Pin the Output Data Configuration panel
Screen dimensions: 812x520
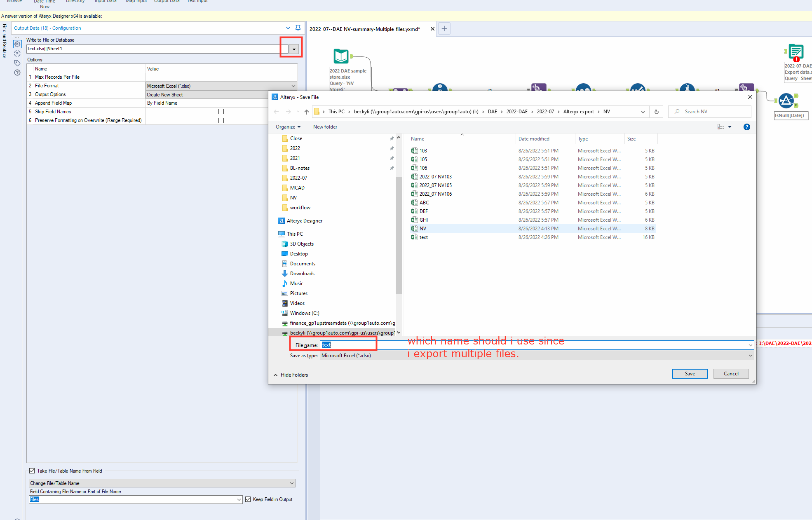click(x=298, y=28)
